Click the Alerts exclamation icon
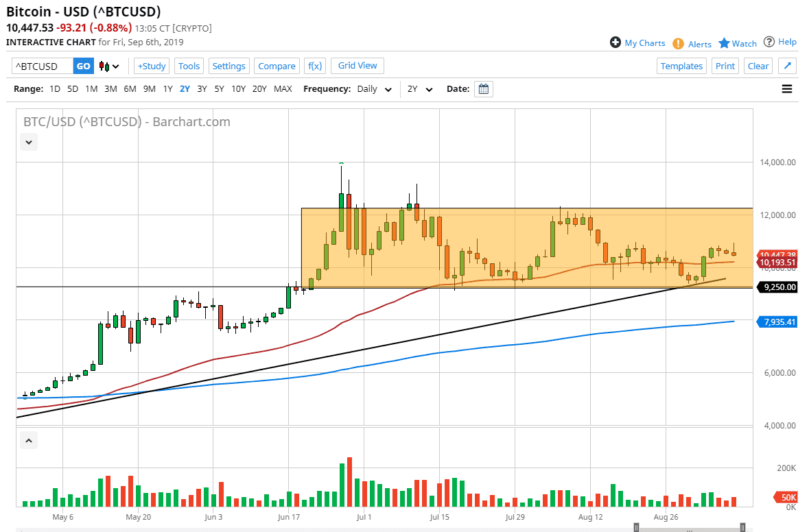 (x=678, y=44)
